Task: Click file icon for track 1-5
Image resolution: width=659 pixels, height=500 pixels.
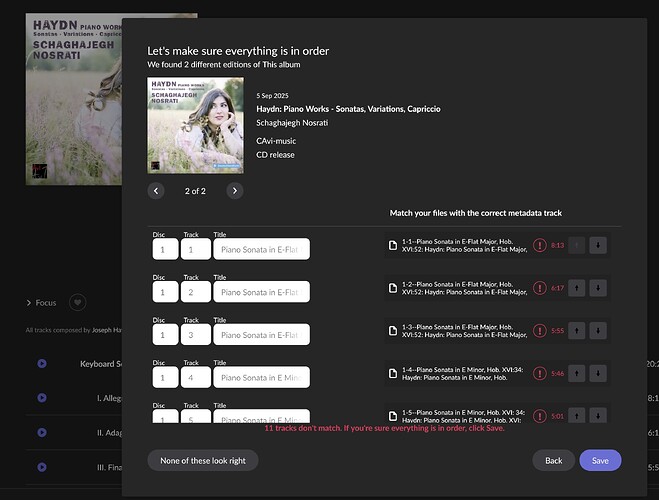Action: pyautogui.click(x=393, y=416)
